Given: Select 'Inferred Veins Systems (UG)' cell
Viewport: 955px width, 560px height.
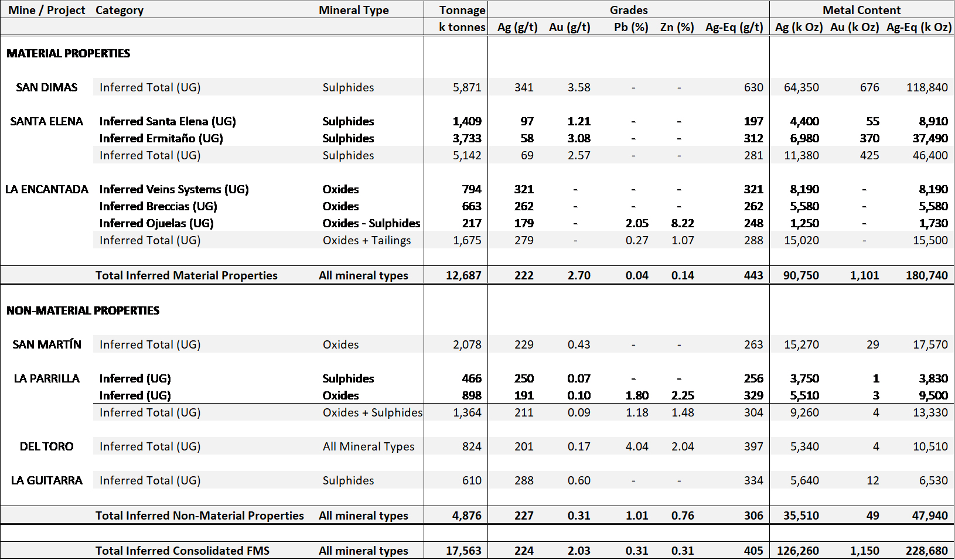Looking at the screenshot, I should pos(174,189).
